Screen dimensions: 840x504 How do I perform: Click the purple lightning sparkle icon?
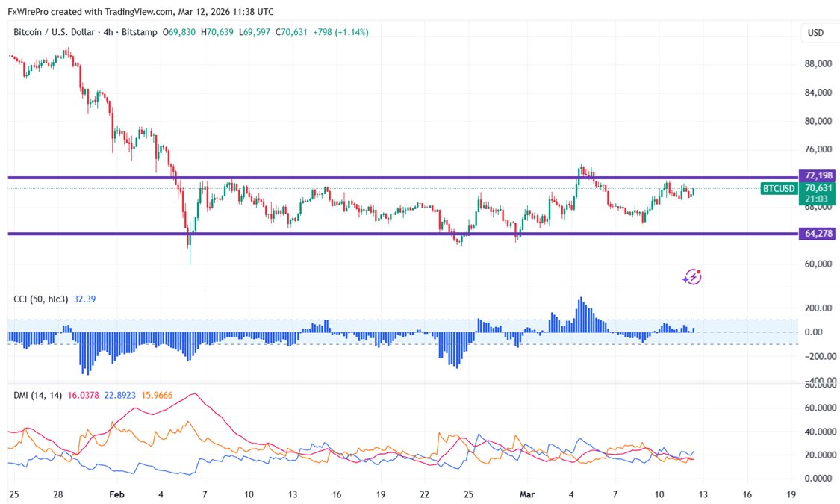click(x=691, y=277)
